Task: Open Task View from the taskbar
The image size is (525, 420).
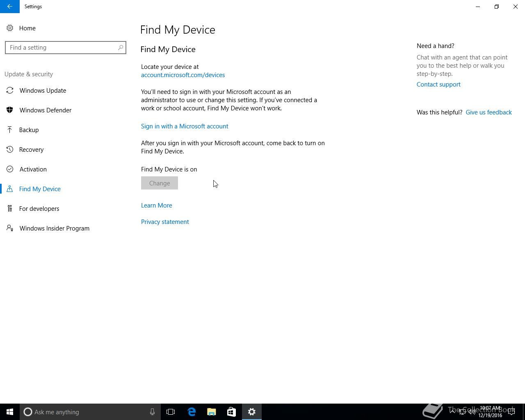Action: point(171,412)
